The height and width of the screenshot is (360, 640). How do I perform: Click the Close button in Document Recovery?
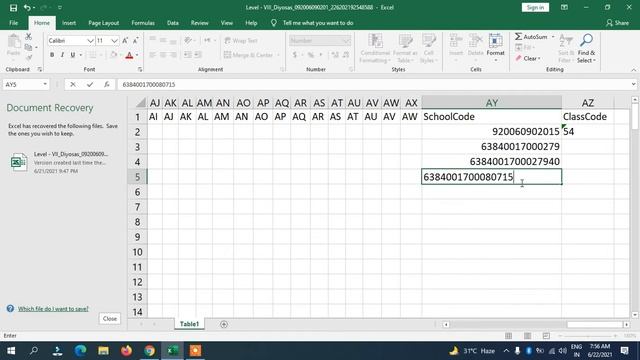110,318
